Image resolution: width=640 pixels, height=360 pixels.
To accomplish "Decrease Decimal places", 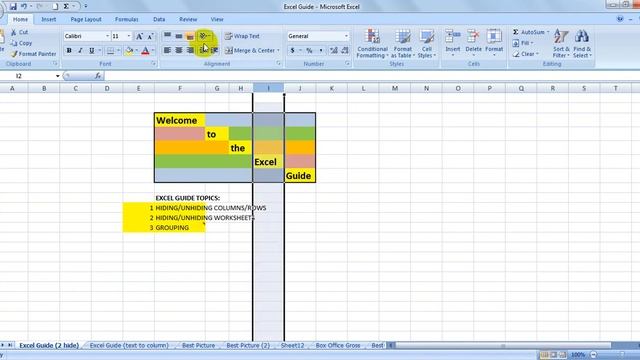I will click(345, 51).
